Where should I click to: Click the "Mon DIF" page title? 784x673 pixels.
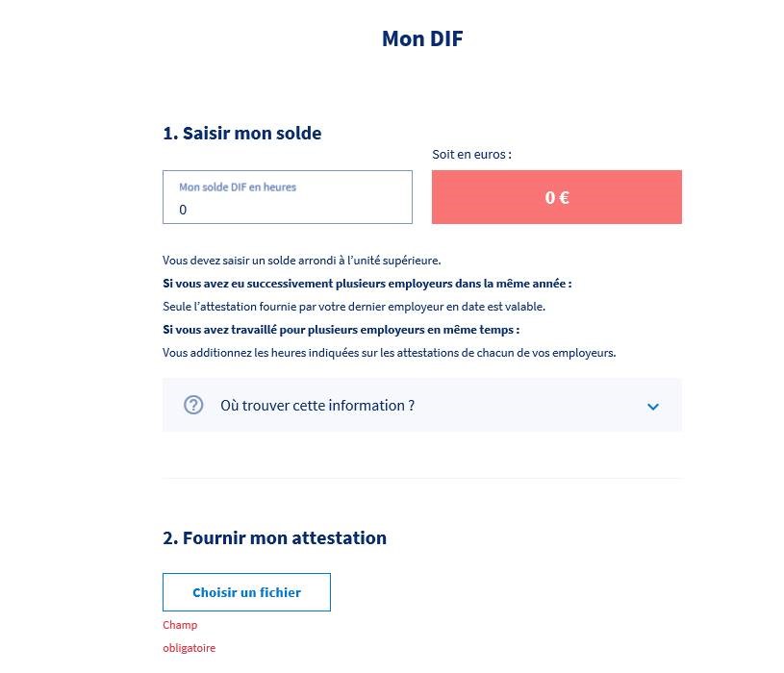422,38
